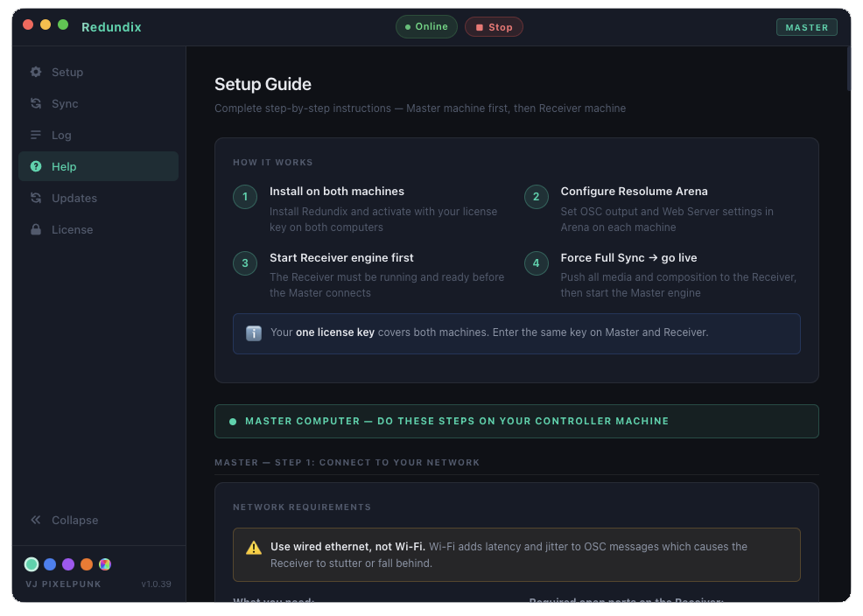Click the Redundix app title
The width and height of the screenshot is (863, 616).
(x=111, y=27)
